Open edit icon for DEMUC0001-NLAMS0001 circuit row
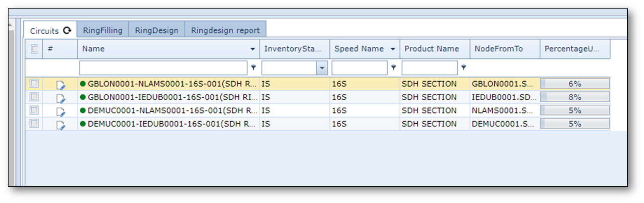The width and height of the screenshot is (644, 203). point(61,112)
